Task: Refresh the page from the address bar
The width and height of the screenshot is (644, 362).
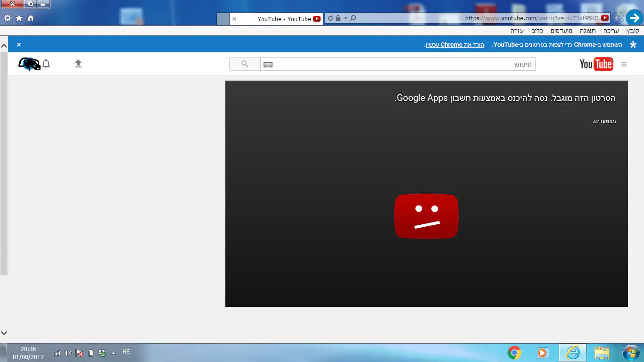Action: (x=330, y=18)
